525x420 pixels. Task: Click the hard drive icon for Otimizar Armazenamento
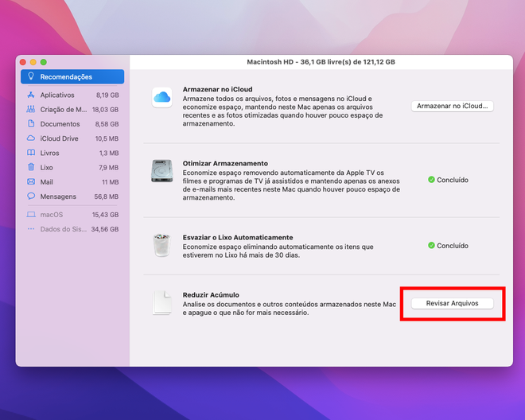coord(162,171)
